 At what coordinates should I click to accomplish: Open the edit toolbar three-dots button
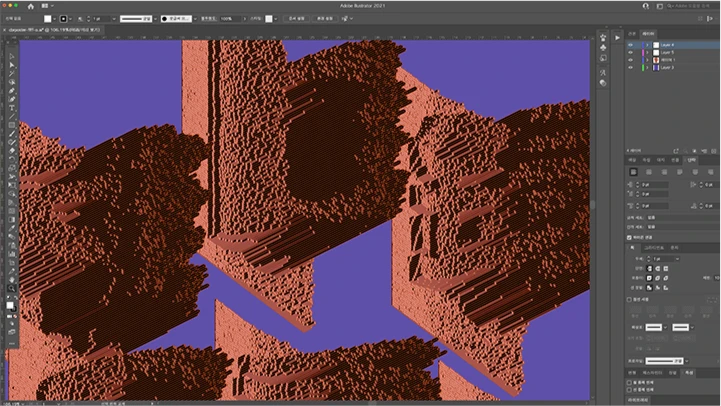pyautogui.click(x=11, y=343)
